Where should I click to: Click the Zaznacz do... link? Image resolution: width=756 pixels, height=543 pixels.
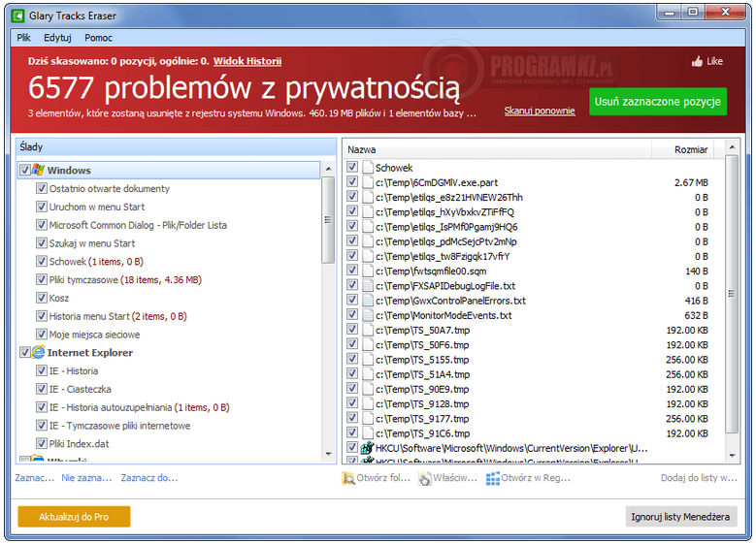click(149, 478)
